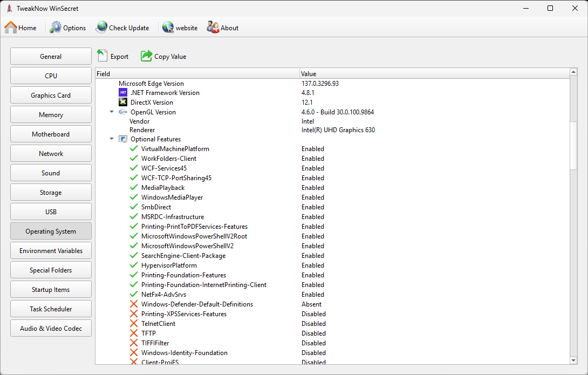Click the Copy Value green arrow icon
Screen dimensions: 588x375
(x=146, y=56)
